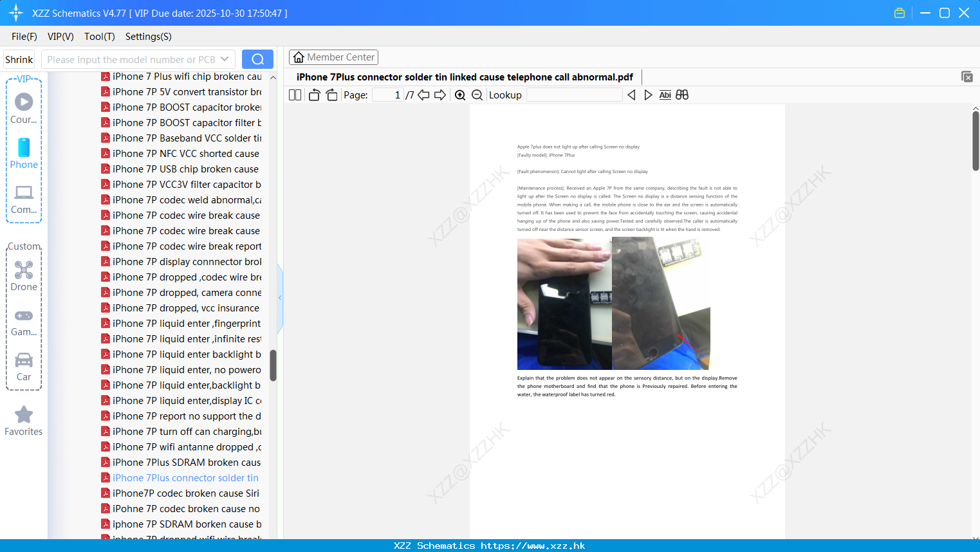
Task: Open Favorites star
Action: point(24,421)
